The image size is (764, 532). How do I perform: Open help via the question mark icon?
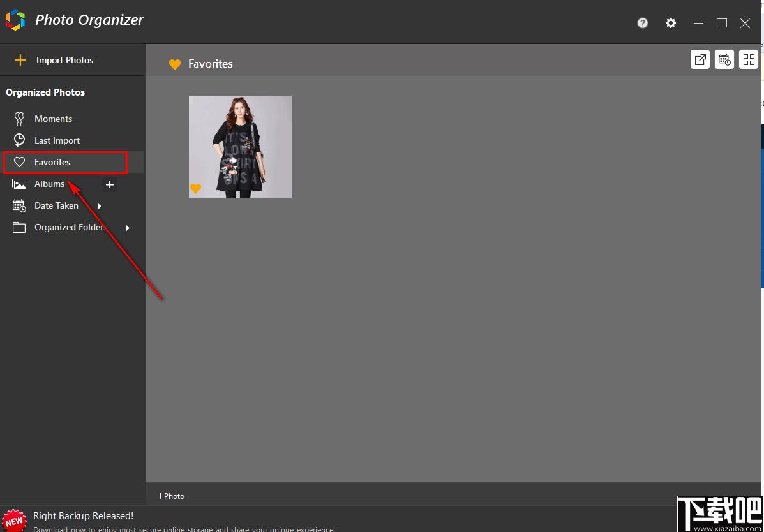(x=643, y=23)
